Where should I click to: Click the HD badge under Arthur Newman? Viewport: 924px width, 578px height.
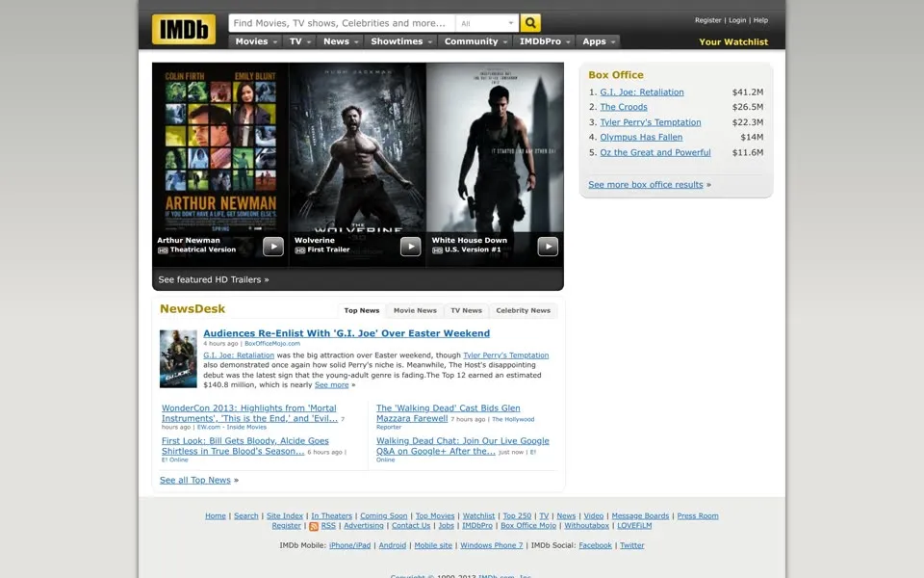point(163,250)
